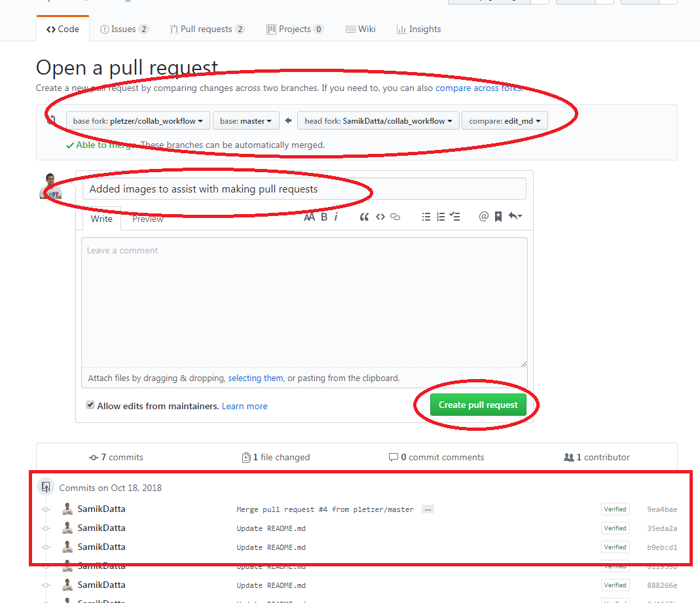The width and height of the screenshot is (700, 603).
Task: Open the Pull requests tab
Action: 207,29
